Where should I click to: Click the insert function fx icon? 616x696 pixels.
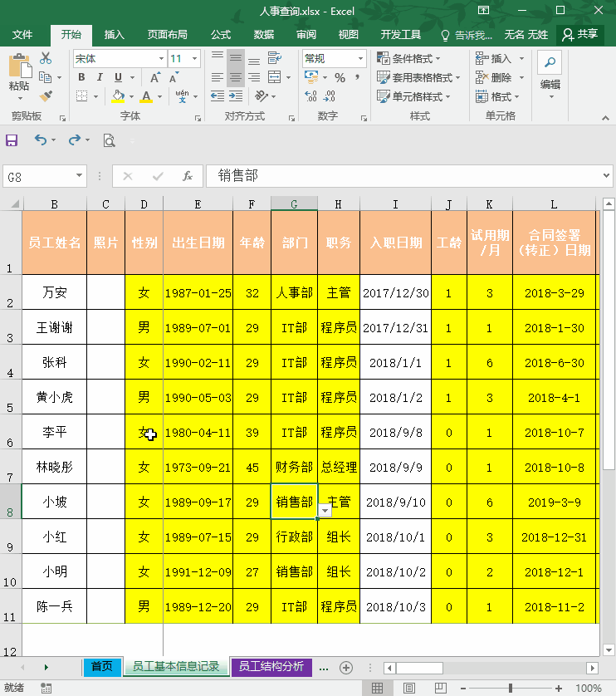click(188, 176)
